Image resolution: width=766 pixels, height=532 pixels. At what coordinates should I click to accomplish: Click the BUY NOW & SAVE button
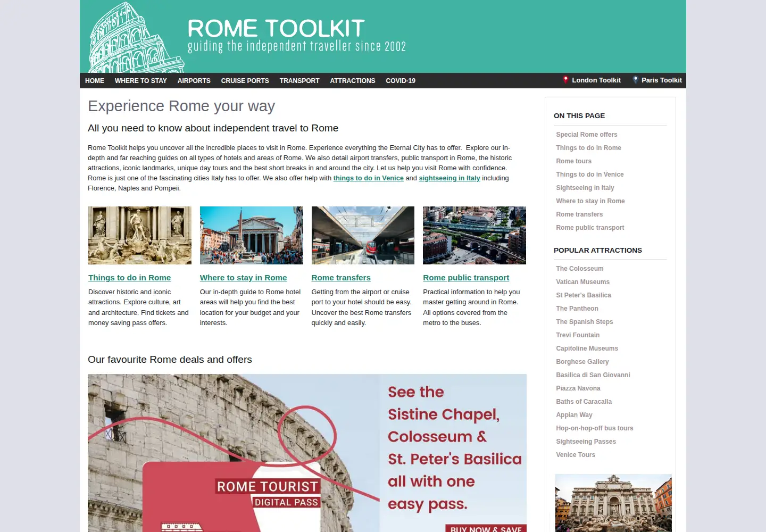[x=486, y=528]
